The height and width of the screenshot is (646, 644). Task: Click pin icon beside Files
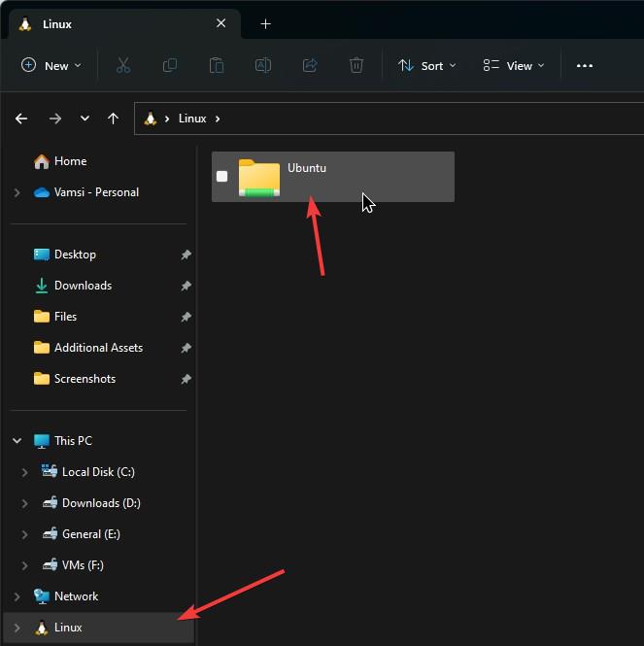pos(186,317)
